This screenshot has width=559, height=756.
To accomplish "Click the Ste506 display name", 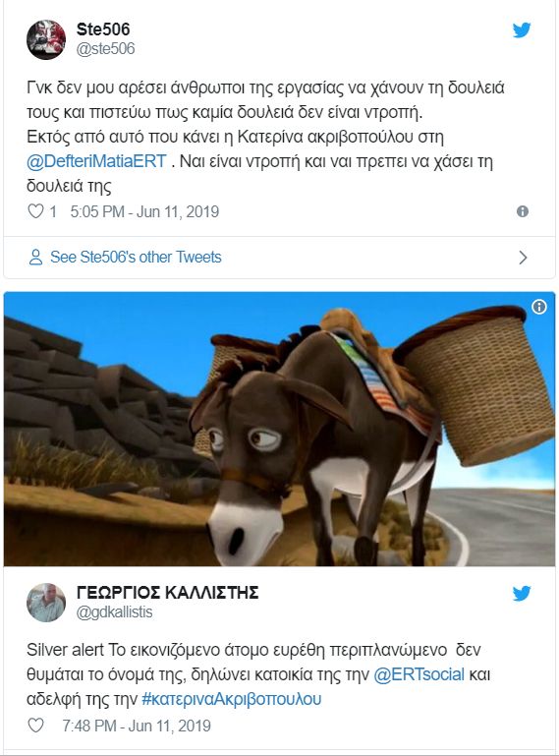I will (103, 29).
